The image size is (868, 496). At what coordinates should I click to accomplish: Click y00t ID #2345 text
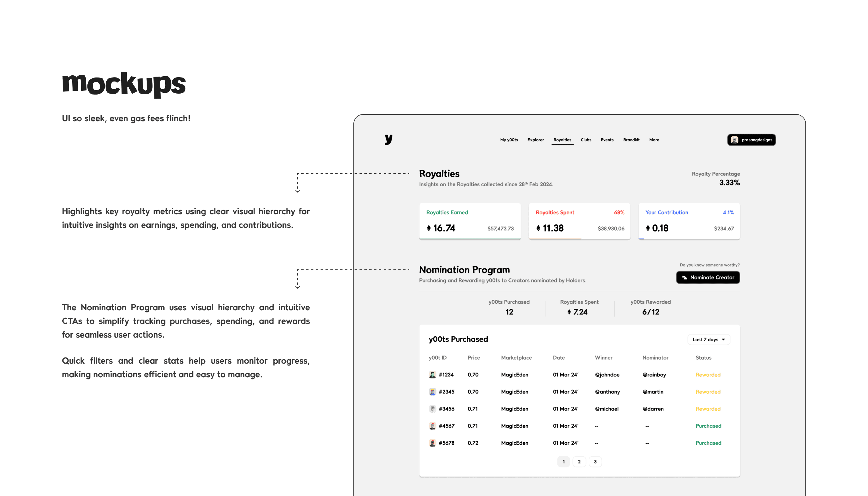446,392
